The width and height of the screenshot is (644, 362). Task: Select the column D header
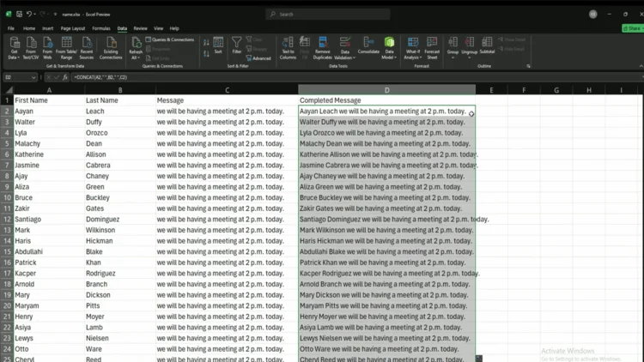tap(387, 90)
